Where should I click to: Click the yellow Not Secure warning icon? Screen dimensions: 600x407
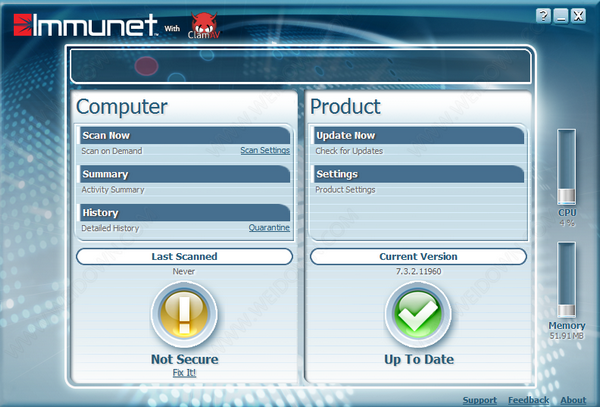coord(184,314)
